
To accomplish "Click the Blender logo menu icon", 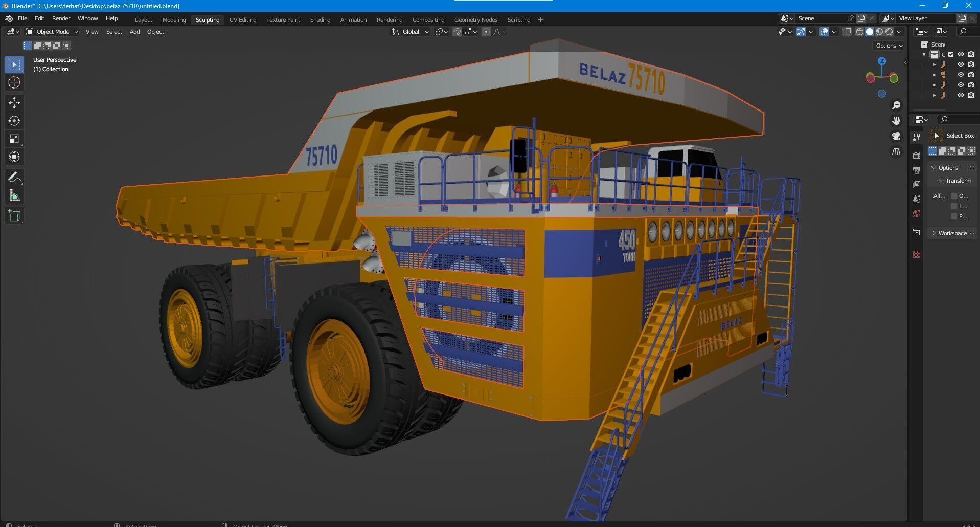I will [9, 18].
